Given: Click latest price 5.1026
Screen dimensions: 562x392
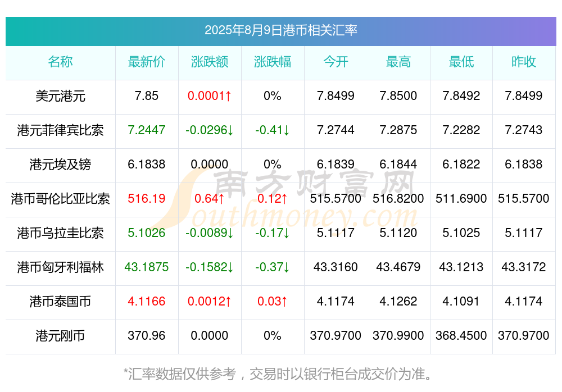Looking at the screenshot, I should [x=147, y=233].
